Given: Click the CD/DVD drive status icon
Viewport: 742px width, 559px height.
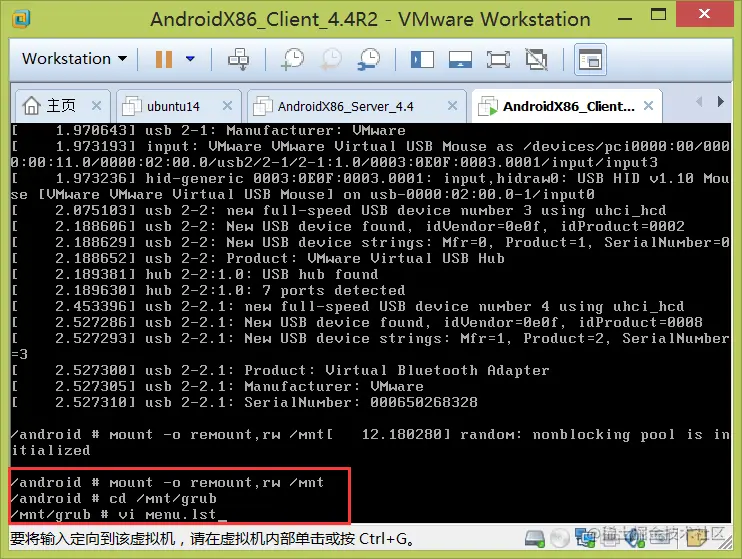Looking at the screenshot, I should (559, 538).
